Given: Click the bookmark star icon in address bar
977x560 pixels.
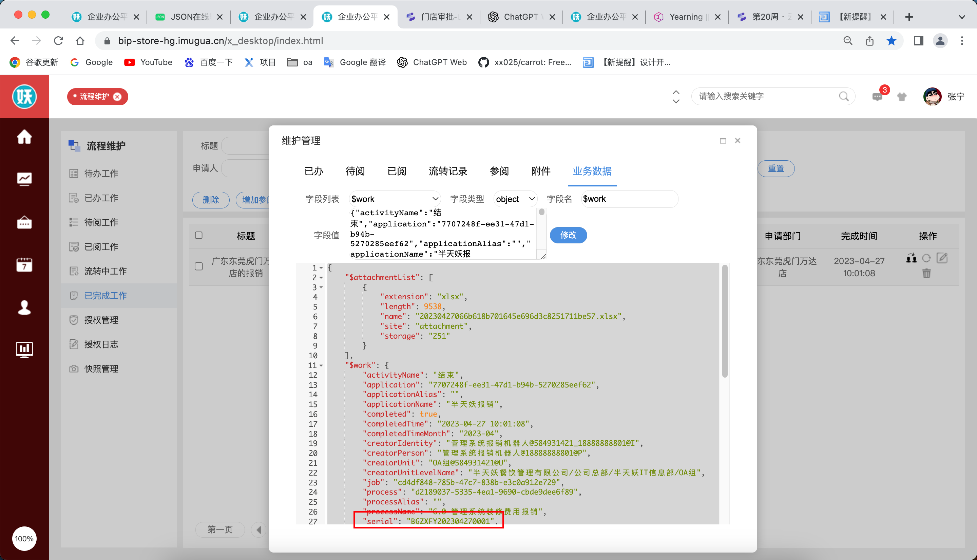Looking at the screenshot, I should pos(891,41).
